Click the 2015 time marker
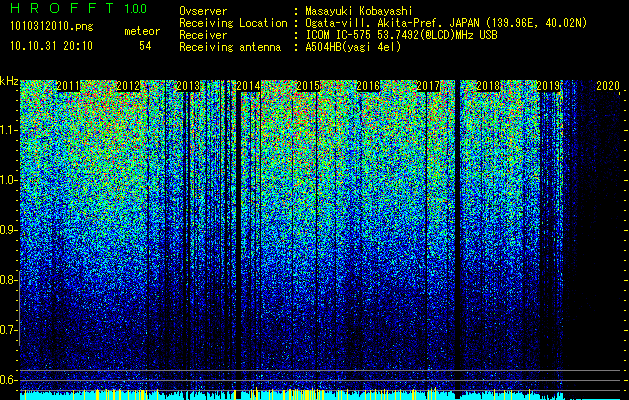This screenshot has width=629, height=400. click(308, 86)
